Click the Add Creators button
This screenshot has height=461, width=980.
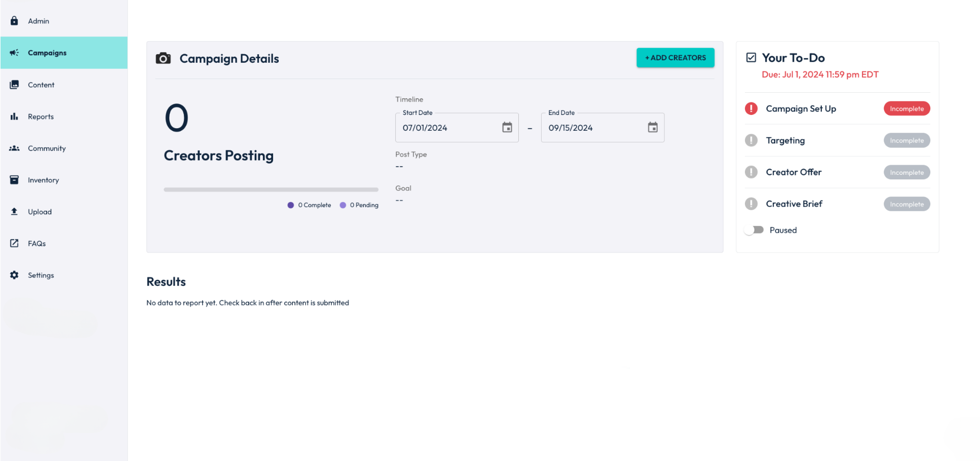[x=675, y=58]
